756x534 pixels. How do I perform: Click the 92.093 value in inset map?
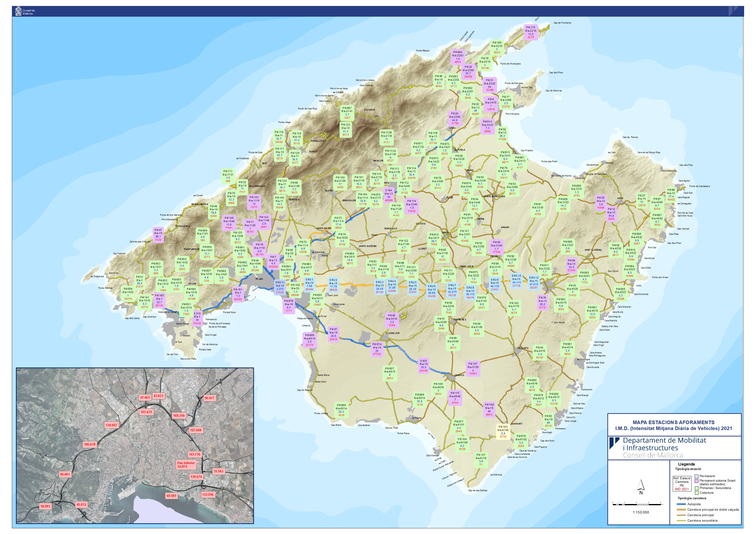pyautogui.click(x=45, y=506)
